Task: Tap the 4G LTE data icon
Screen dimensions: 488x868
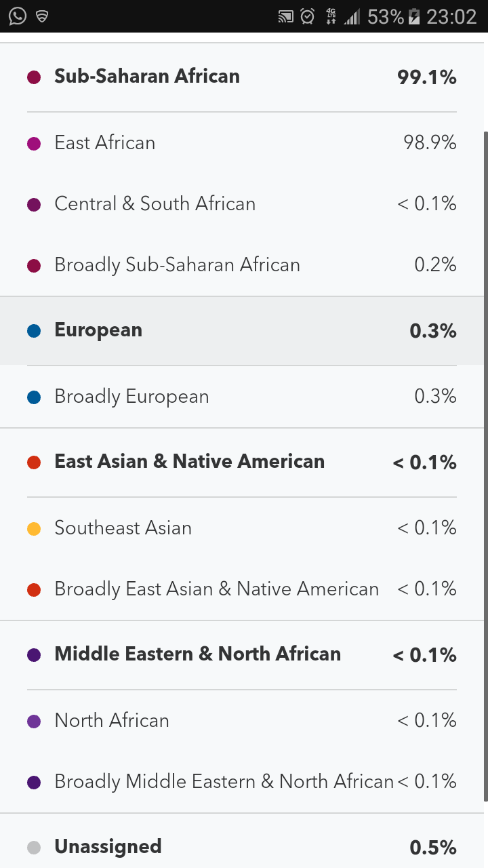Action: (331, 16)
